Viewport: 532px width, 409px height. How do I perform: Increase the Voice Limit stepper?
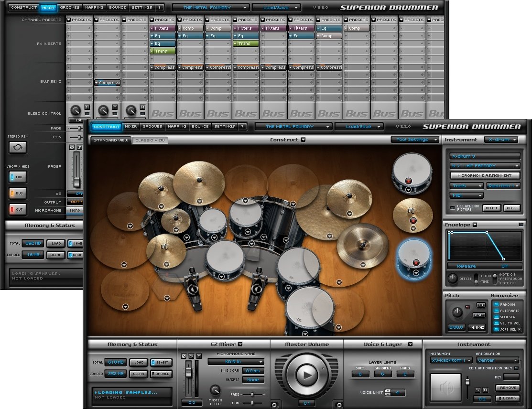[x=388, y=391]
